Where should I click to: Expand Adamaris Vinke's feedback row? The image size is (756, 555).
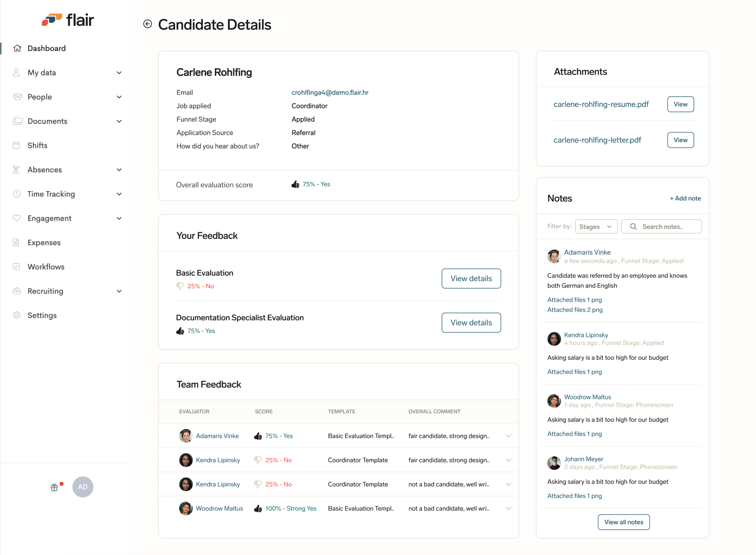(508, 436)
